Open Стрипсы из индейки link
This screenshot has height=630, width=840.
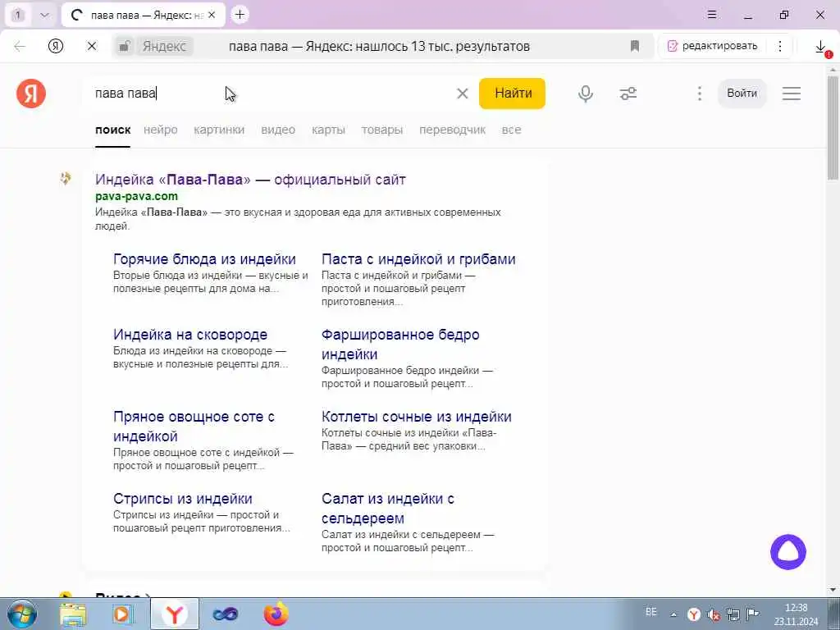point(183,499)
